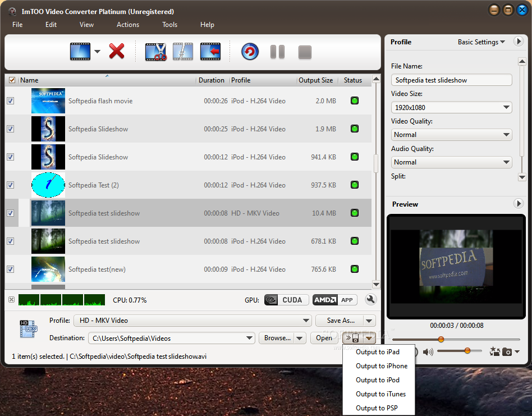The height and width of the screenshot is (416, 532).
Task: Mute preview audio with speaker icon
Action: (428, 352)
